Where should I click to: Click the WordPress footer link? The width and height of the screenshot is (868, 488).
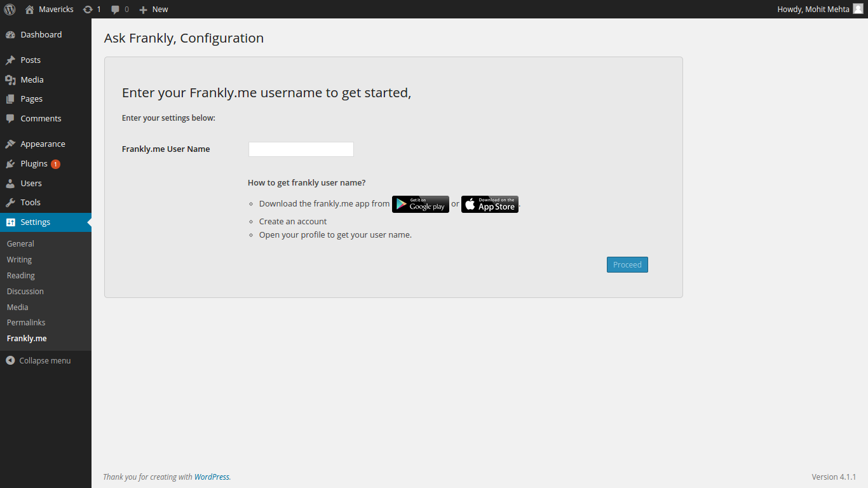click(x=212, y=477)
